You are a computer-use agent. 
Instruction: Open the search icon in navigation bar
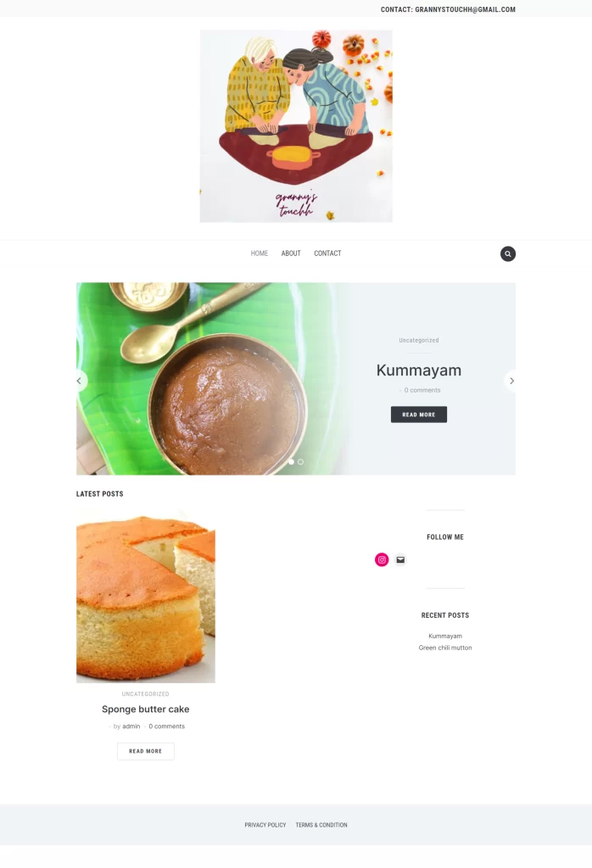[508, 253]
